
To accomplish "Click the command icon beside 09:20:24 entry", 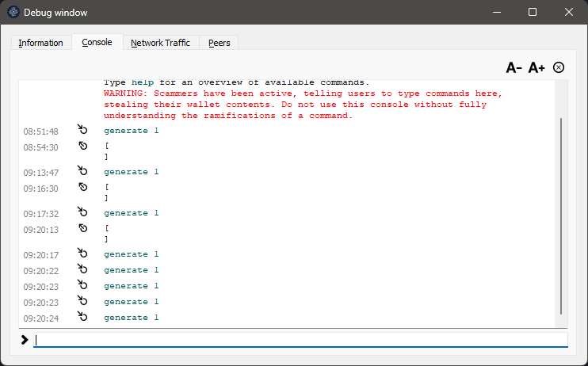I will coord(82,317).
